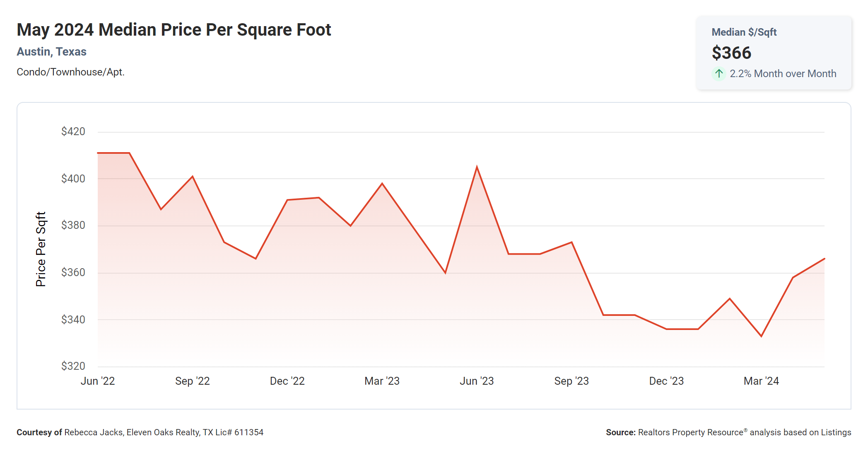Click the Median $/Sqft card label

pyautogui.click(x=744, y=32)
